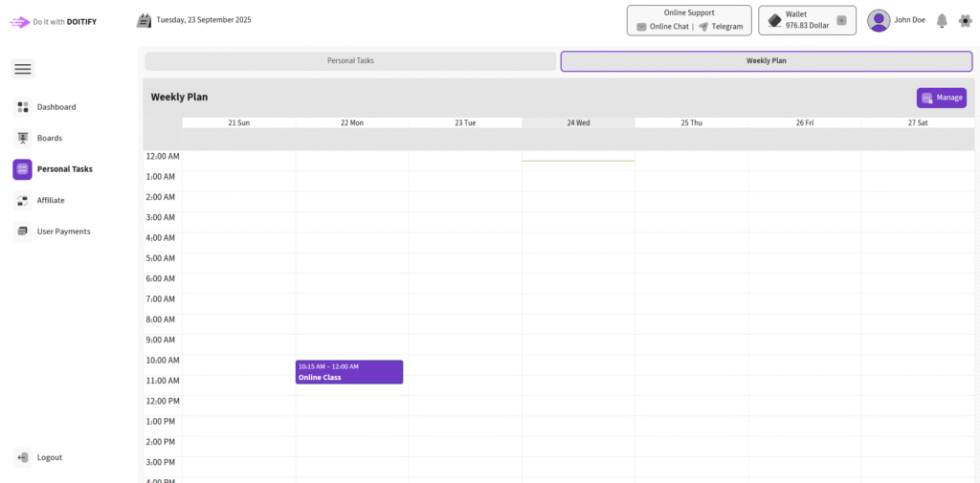The height and width of the screenshot is (483, 980).
Task: Click the User Payments icon
Action: (23, 231)
